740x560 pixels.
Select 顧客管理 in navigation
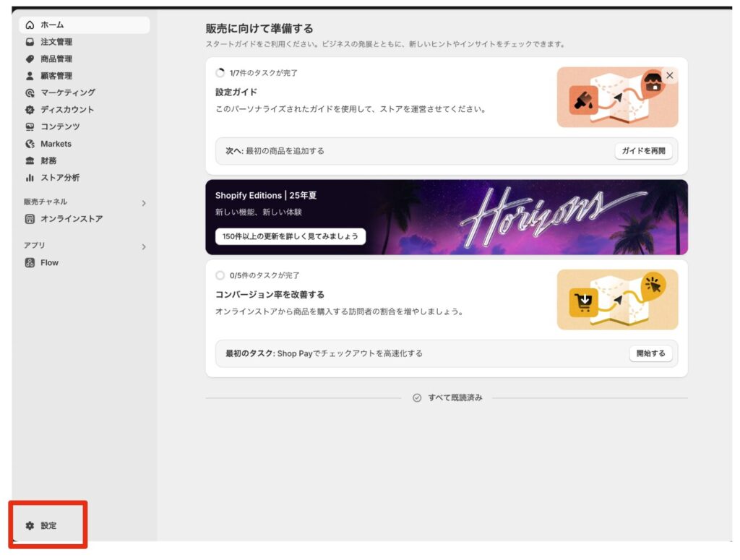pos(85,76)
